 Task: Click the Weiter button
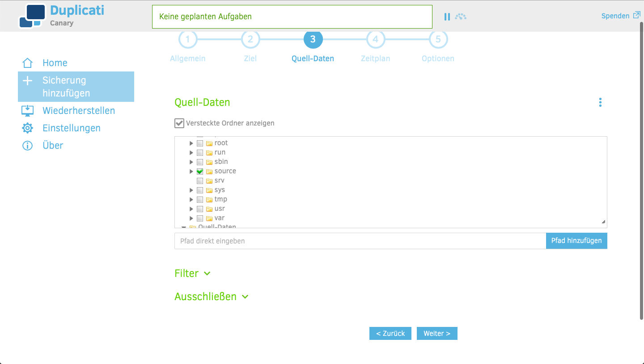pos(437,334)
